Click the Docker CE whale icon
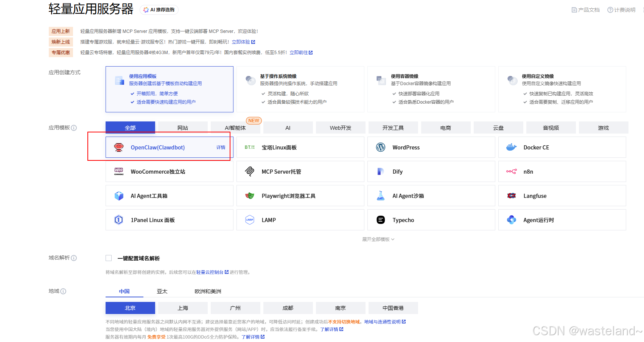Image resolution: width=644 pixels, height=342 pixels. [512, 148]
